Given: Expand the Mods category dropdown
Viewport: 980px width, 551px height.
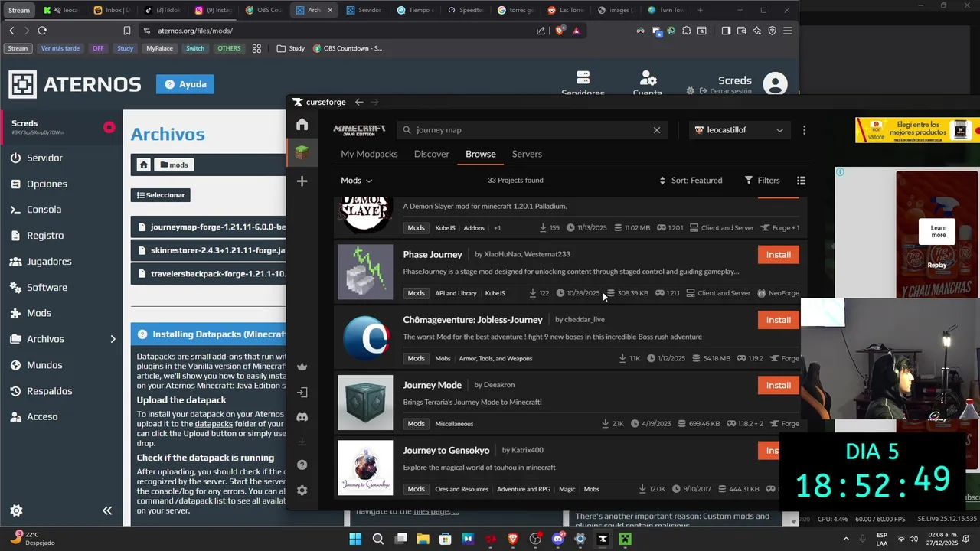Looking at the screenshot, I should pos(356,181).
